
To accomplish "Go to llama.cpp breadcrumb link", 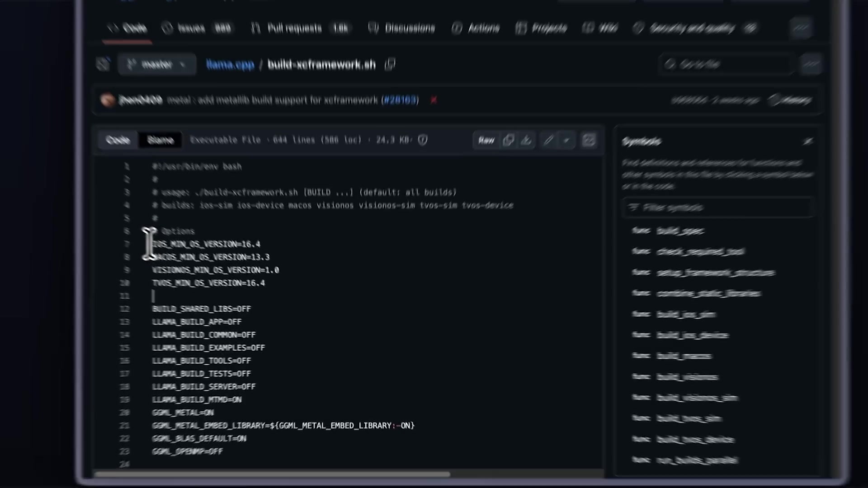I will click(230, 65).
